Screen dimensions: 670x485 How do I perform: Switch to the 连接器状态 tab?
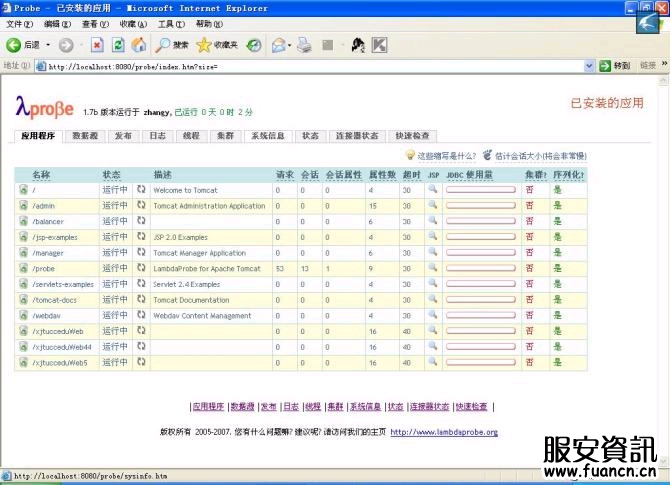(x=357, y=136)
